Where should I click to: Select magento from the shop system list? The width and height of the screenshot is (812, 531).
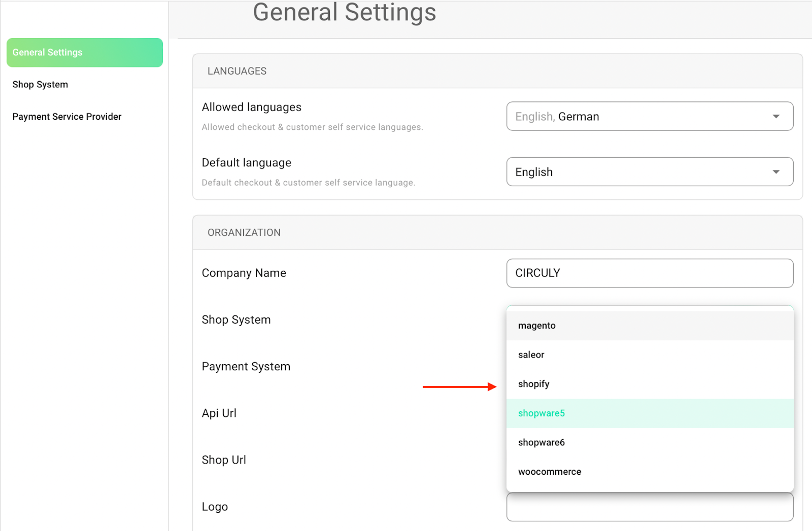(650, 326)
